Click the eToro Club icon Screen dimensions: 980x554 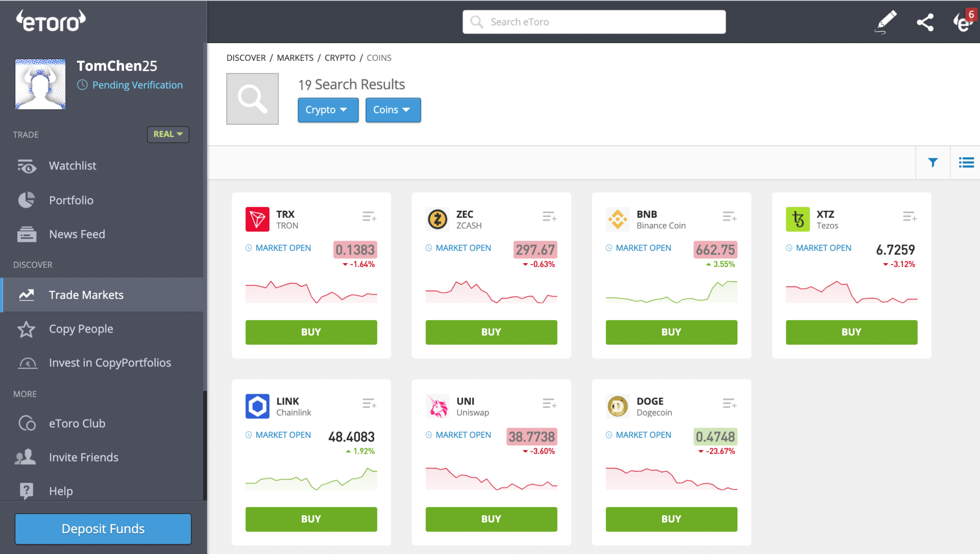pos(27,423)
